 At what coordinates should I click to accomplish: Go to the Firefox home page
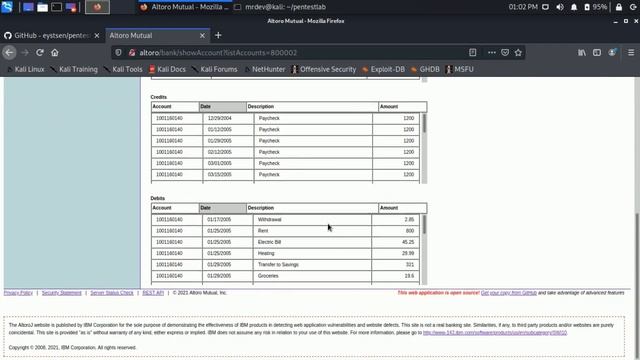(55, 53)
